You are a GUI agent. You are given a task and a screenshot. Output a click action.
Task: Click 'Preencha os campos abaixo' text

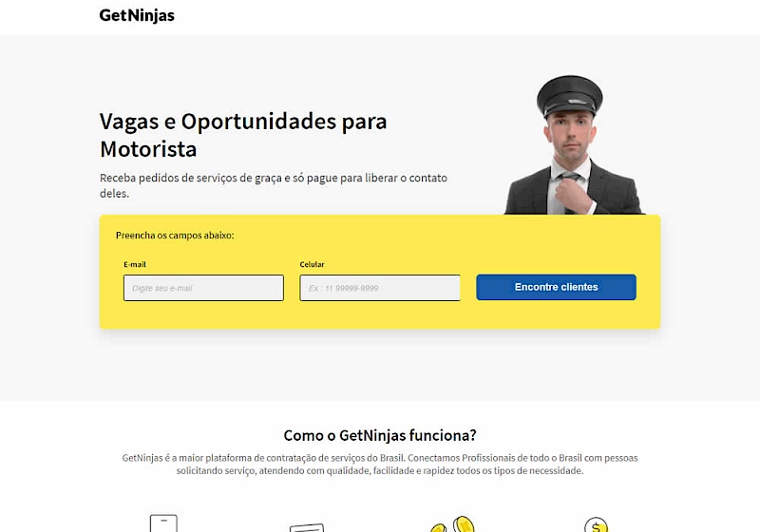[x=175, y=236]
